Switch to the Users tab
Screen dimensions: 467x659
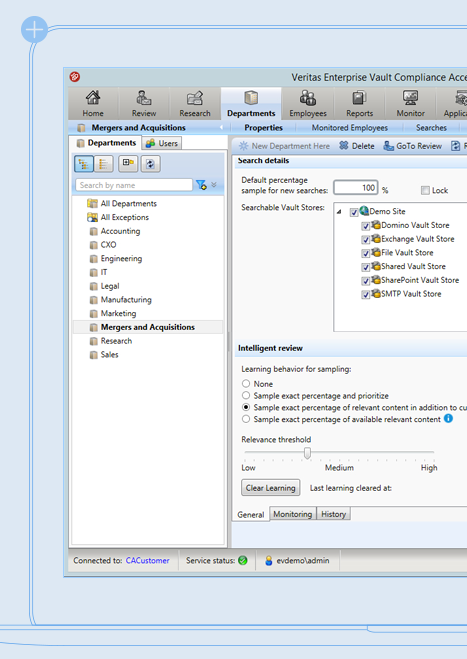pos(162,143)
